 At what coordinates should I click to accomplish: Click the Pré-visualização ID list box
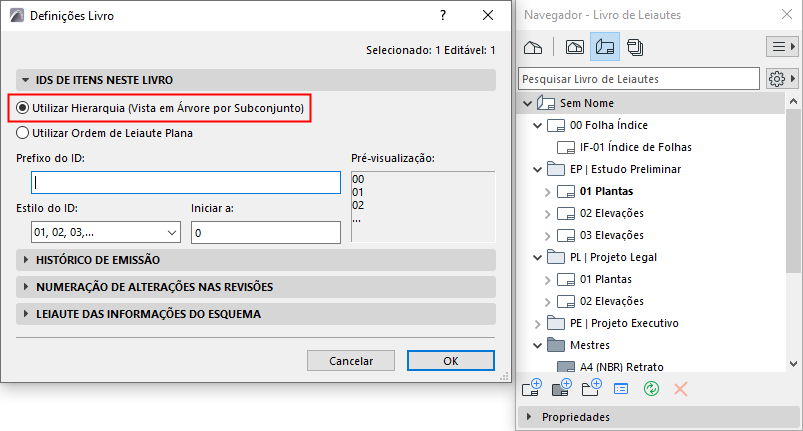point(423,206)
